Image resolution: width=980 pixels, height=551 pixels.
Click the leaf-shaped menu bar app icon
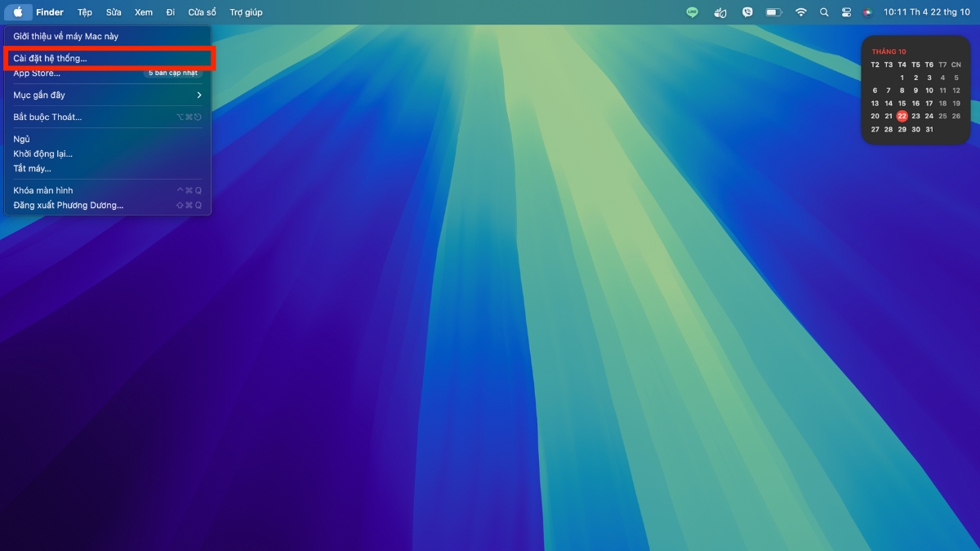[720, 12]
